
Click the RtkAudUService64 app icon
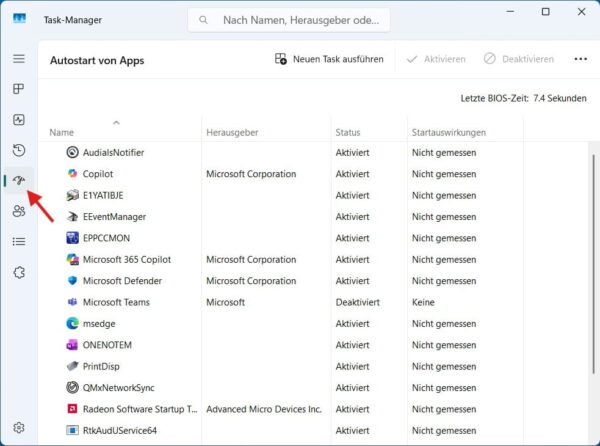click(x=72, y=430)
